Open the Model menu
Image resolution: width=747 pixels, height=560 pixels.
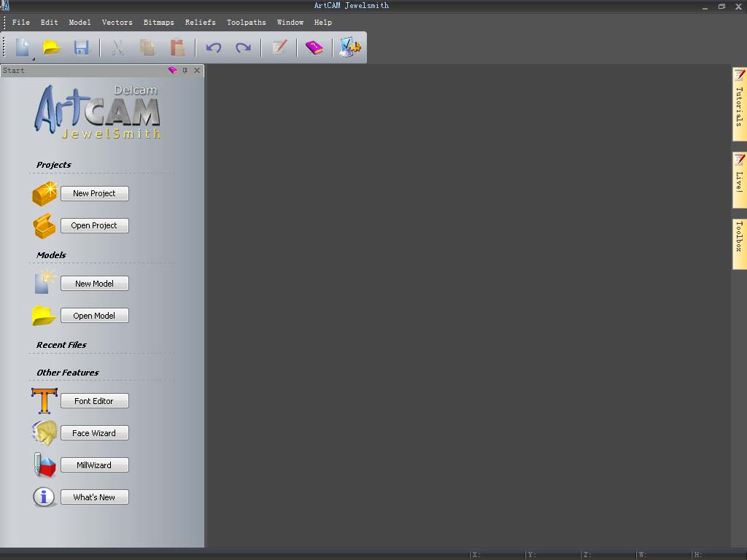[x=80, y=23]
